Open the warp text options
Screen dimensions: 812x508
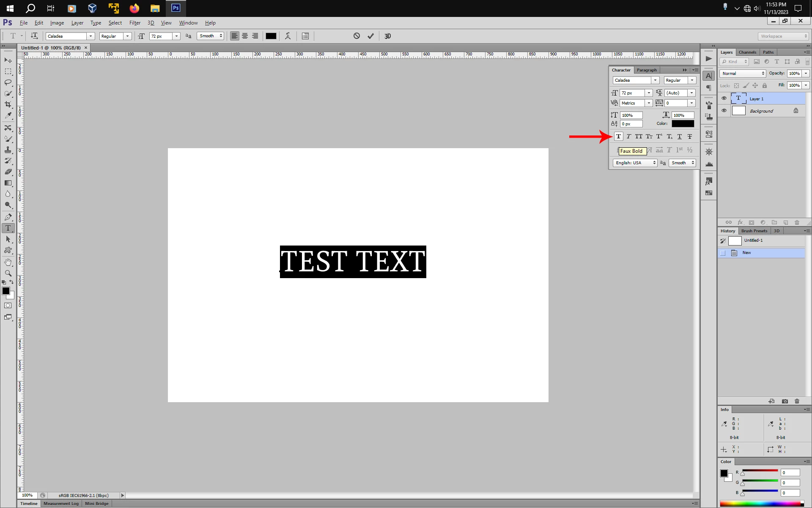click(x=288, y=36)
